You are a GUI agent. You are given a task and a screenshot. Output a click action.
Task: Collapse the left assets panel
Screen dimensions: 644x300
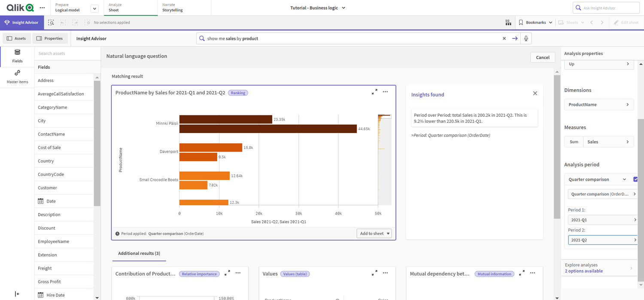coord(17,294)
